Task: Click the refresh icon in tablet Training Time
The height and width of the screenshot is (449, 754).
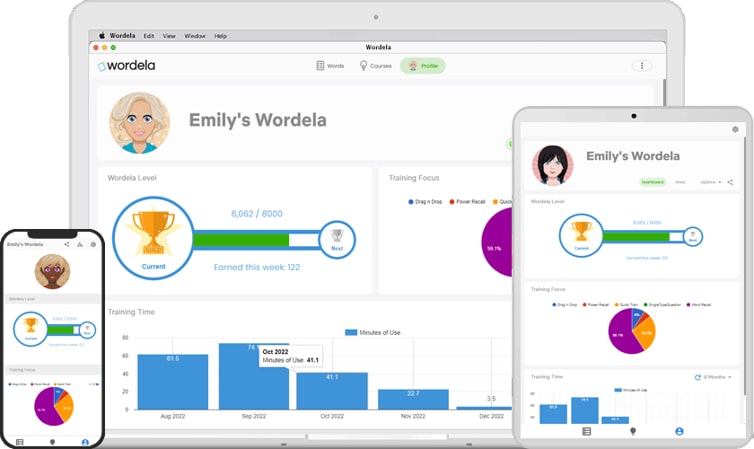Action: 697,377
